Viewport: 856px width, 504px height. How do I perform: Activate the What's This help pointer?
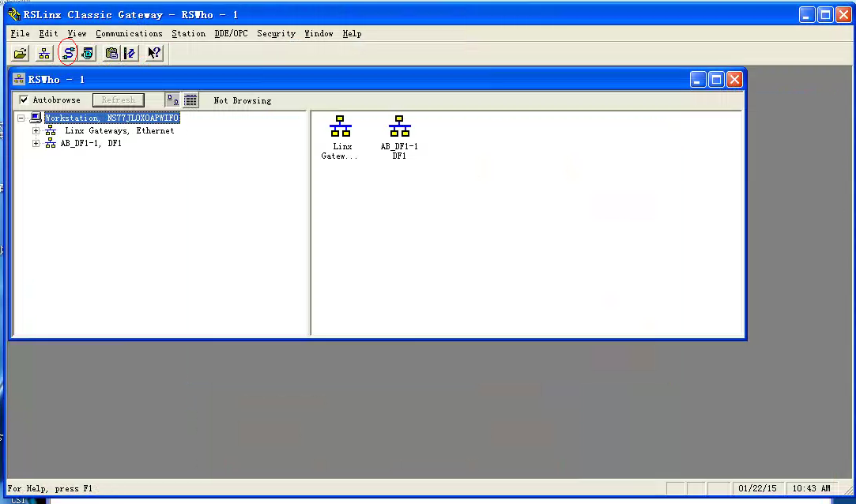[x=154, y=53]
